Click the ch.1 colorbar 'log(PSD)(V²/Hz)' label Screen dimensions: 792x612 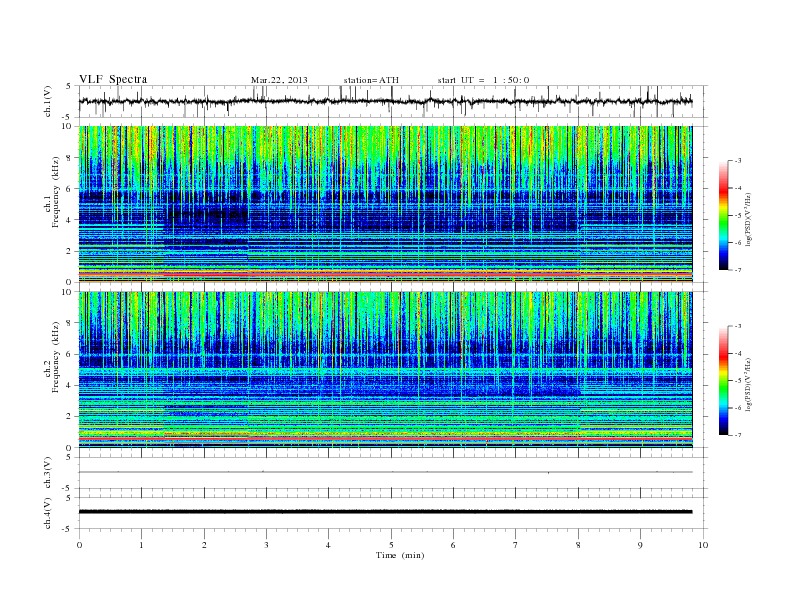[749, 220]
